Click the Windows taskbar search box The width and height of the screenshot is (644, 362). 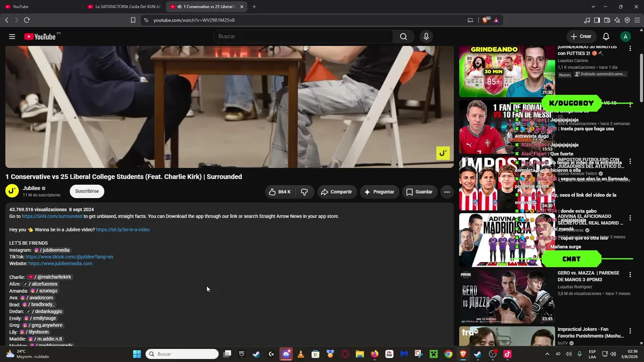(182, 354)
